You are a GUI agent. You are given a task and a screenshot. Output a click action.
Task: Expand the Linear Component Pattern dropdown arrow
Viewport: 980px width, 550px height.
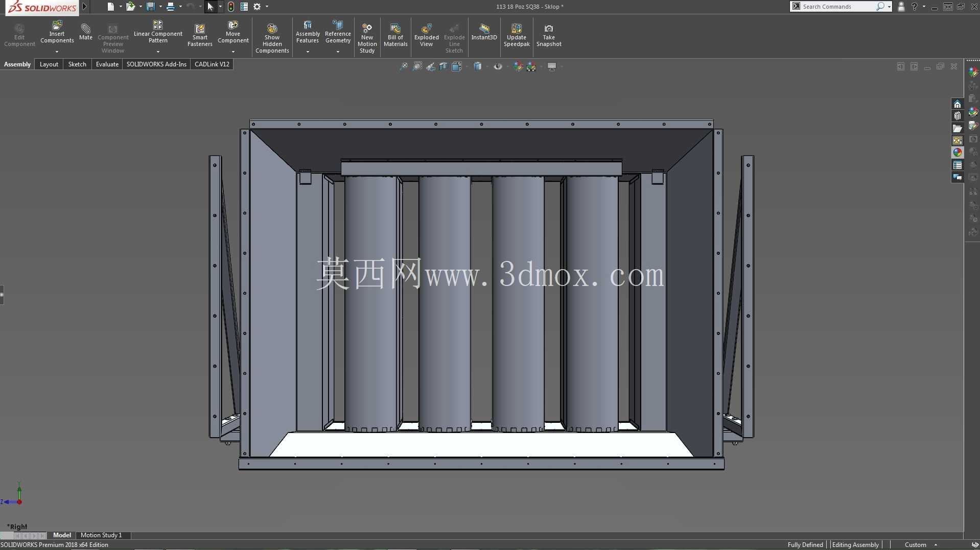pos(158,52)
